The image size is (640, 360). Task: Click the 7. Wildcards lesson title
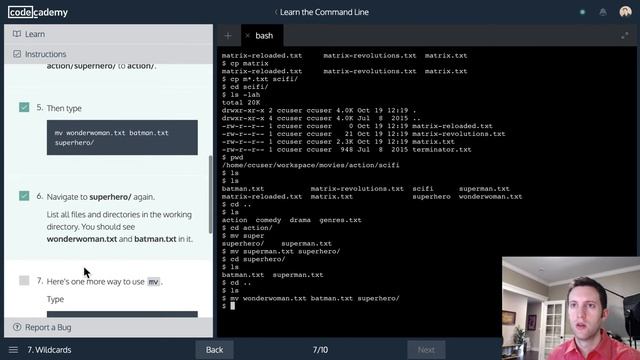tap(49, 350)
